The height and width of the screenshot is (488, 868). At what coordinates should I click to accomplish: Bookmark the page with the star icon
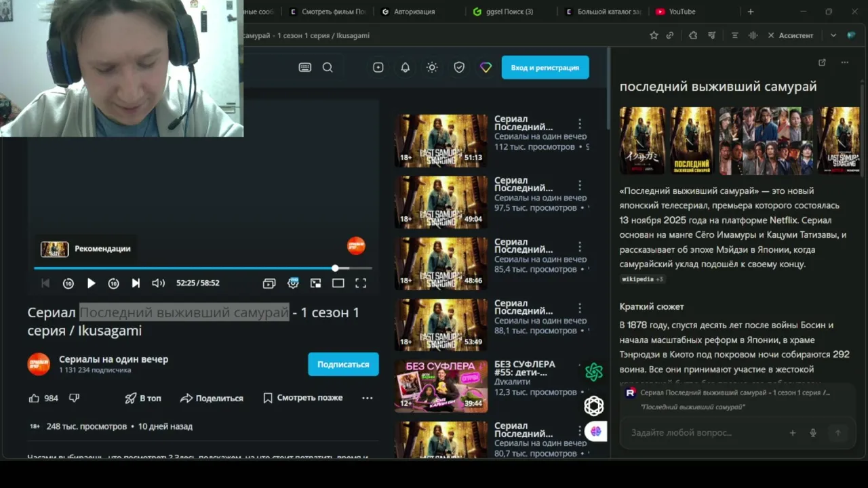654,35
